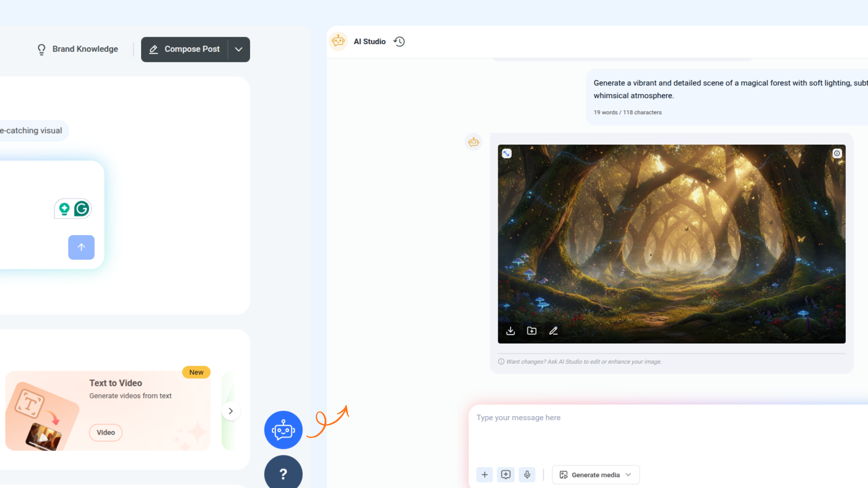The width and height of the screenshot is (868, 488).
Task: Open the blue AI Studio robot button
Action: click(x=283, y=430)
